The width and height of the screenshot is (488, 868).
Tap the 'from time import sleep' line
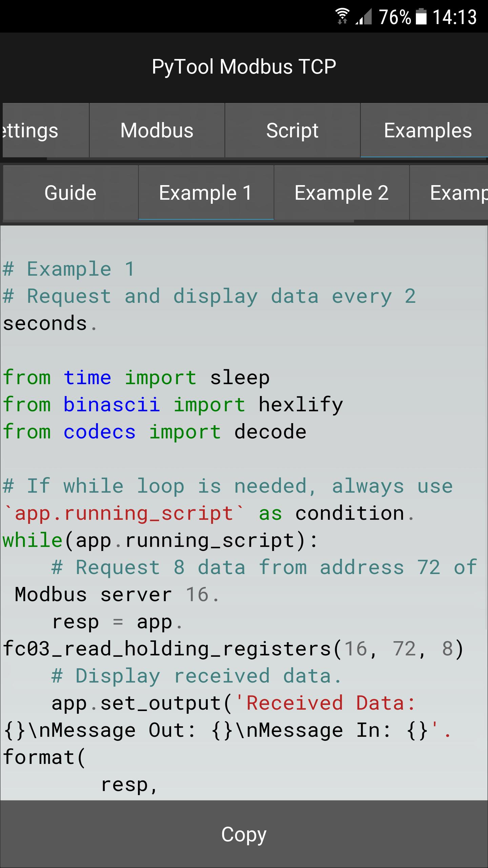click(136, 378)
